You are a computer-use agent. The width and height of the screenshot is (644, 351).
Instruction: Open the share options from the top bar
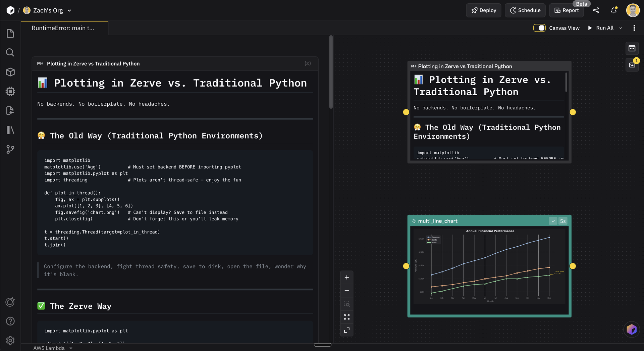[596, 10]
